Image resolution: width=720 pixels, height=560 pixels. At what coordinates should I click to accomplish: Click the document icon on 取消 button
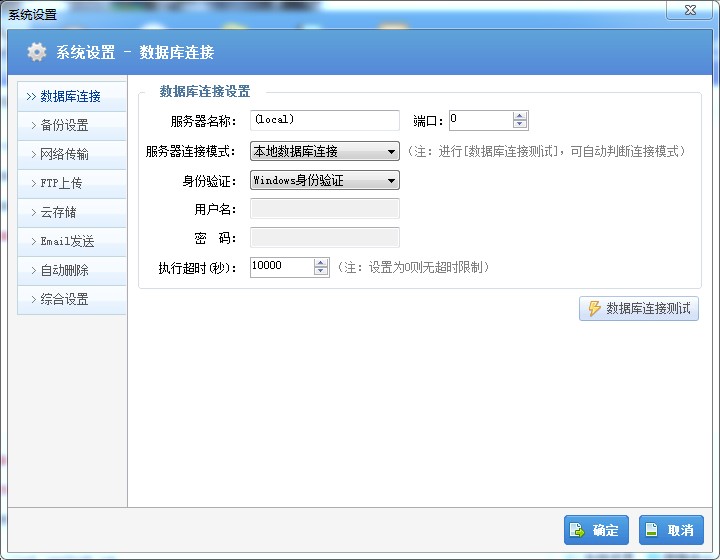[x=652, y=530]
